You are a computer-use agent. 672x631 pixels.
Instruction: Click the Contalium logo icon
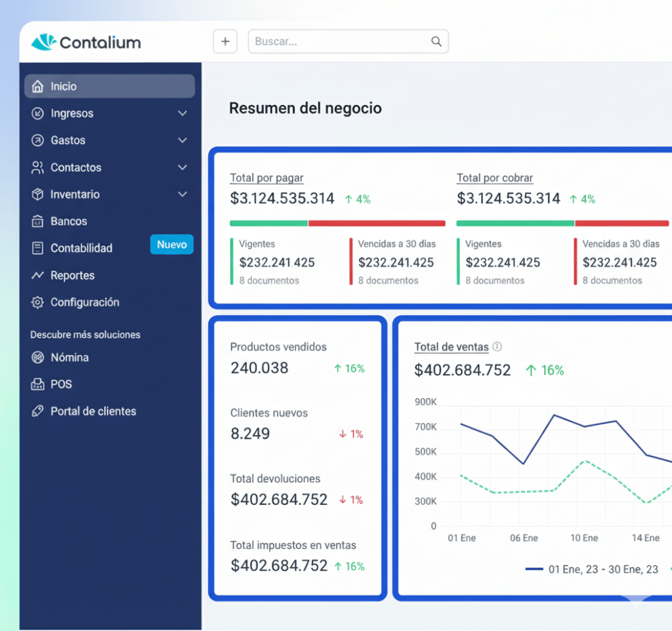point(44,42)
